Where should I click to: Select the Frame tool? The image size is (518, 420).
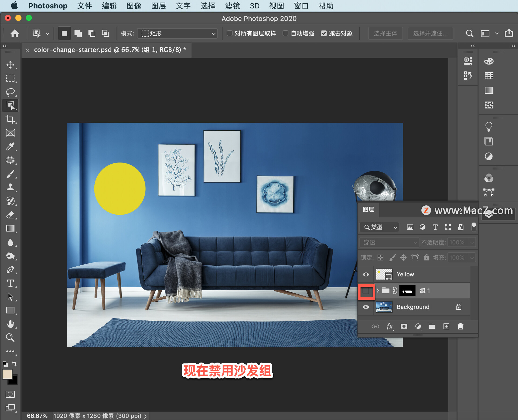click(10, 133)
